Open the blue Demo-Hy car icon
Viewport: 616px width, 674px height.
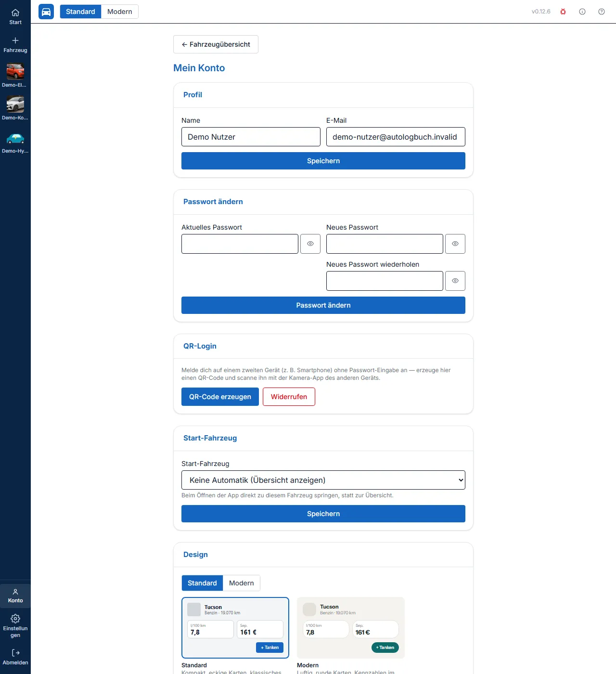tap(15, 139)
